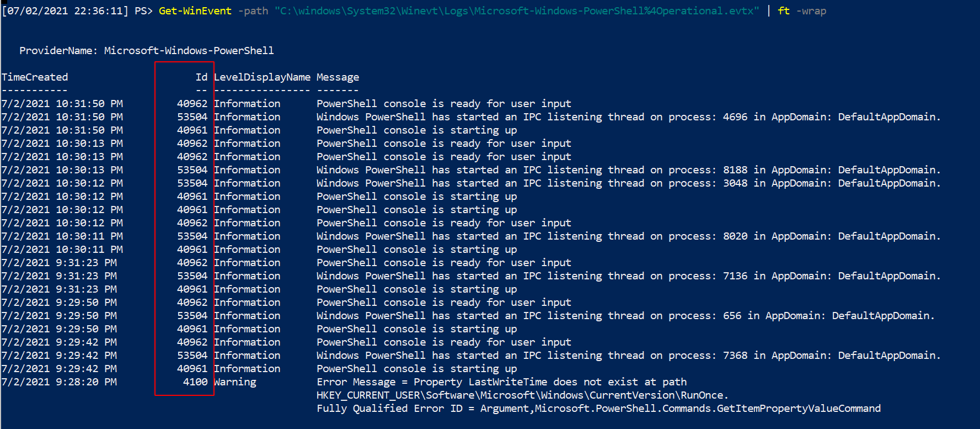Screen dimensions: 980x429
Task: Click the Fully Qualified Error ID line
Action: pos(598,409)
